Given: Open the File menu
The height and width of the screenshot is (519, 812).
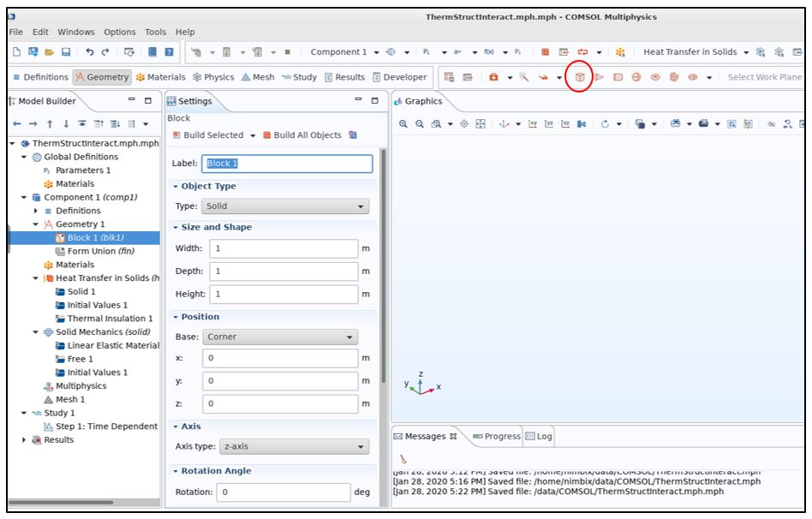Looking at the screenshot, I should [16, 32].
